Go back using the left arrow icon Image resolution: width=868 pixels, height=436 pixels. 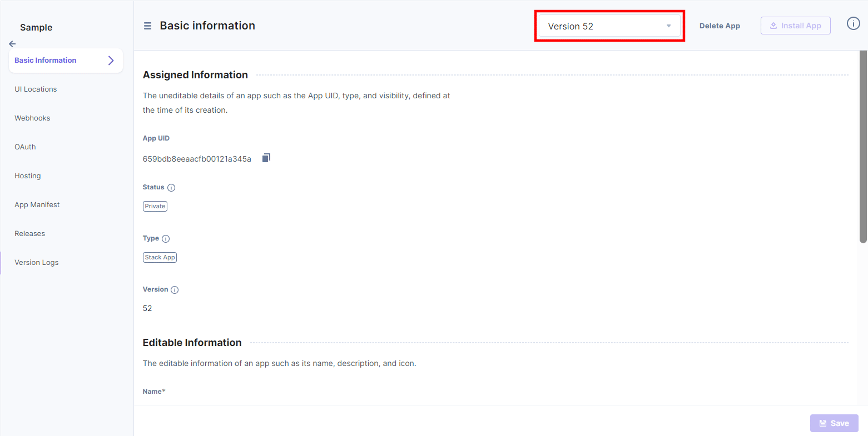pos(12,44)
